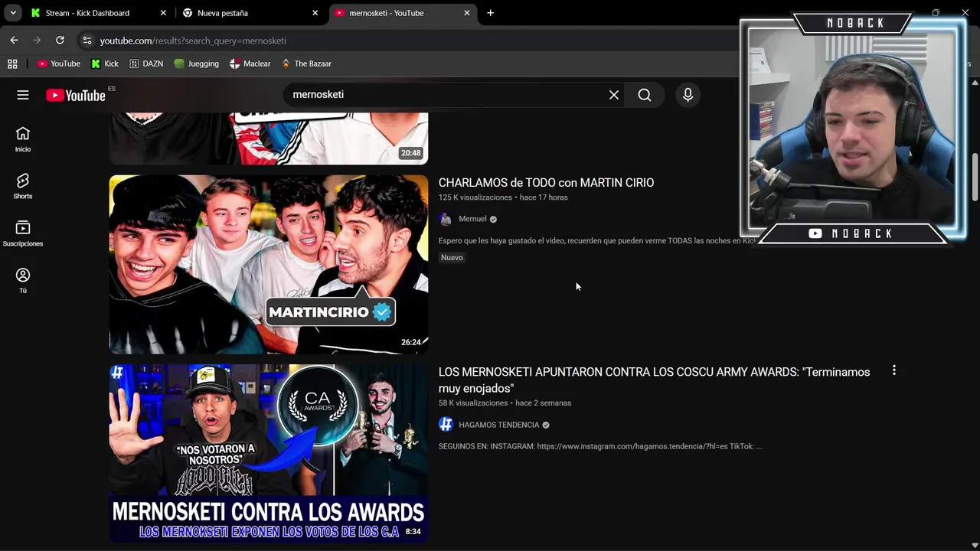This screenshot has height=551, width=980.
Task: Select the mernosketi - YouTube tab
Action: (x=403, y=13)
